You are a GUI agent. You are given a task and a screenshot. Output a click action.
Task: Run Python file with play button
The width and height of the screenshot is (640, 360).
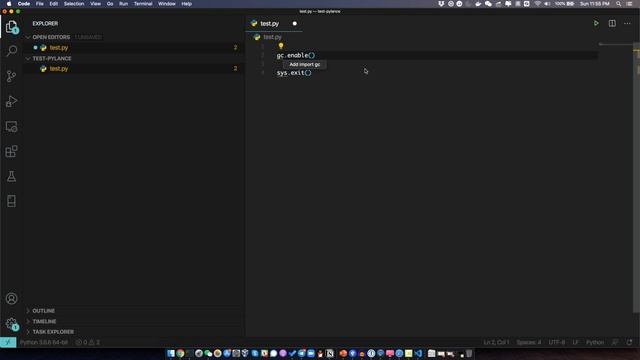(x=596, y=24)
